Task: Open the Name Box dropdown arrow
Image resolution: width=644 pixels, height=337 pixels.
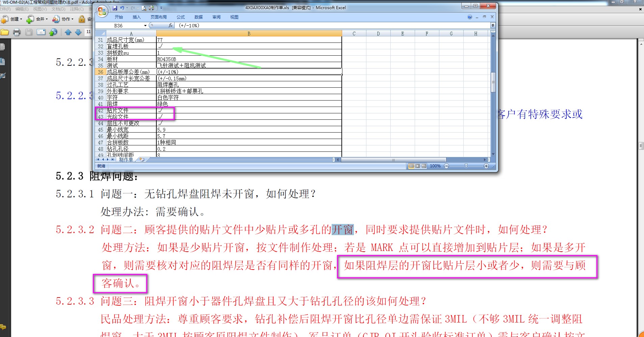Action: [145, 26]
